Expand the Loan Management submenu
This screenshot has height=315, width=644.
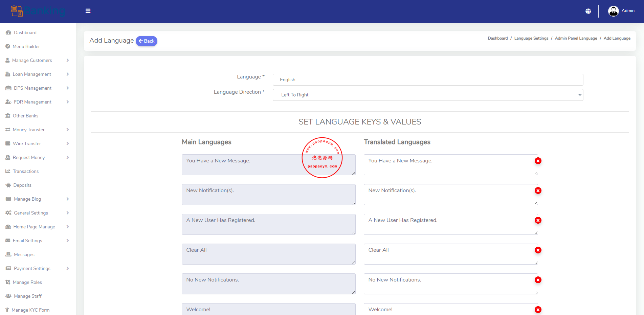click(x=37, y=74)
